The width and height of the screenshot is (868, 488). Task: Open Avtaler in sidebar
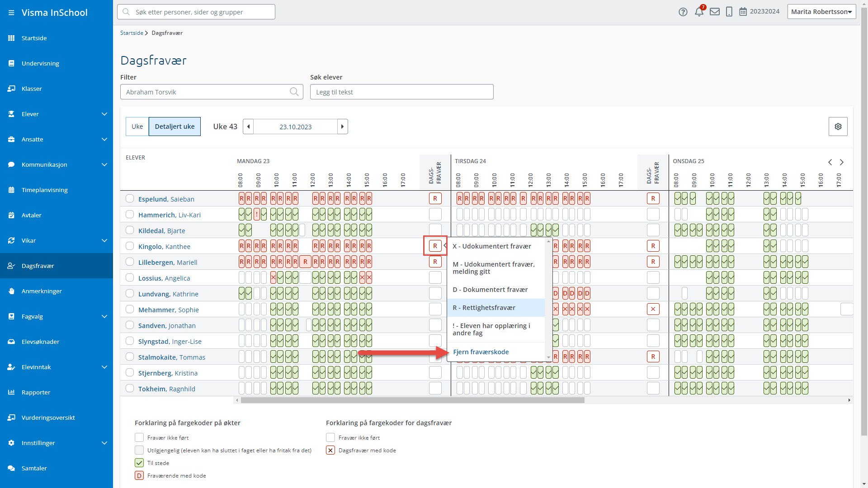[57, 215]
